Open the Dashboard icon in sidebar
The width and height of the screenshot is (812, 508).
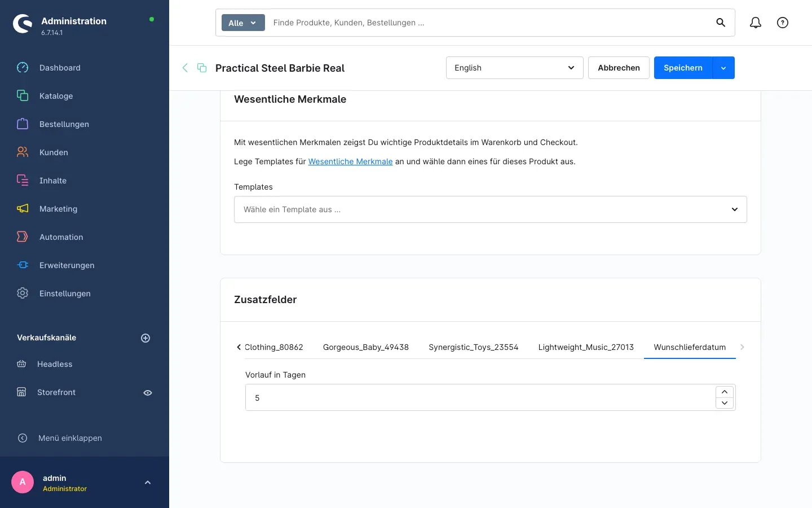point(23,68)
